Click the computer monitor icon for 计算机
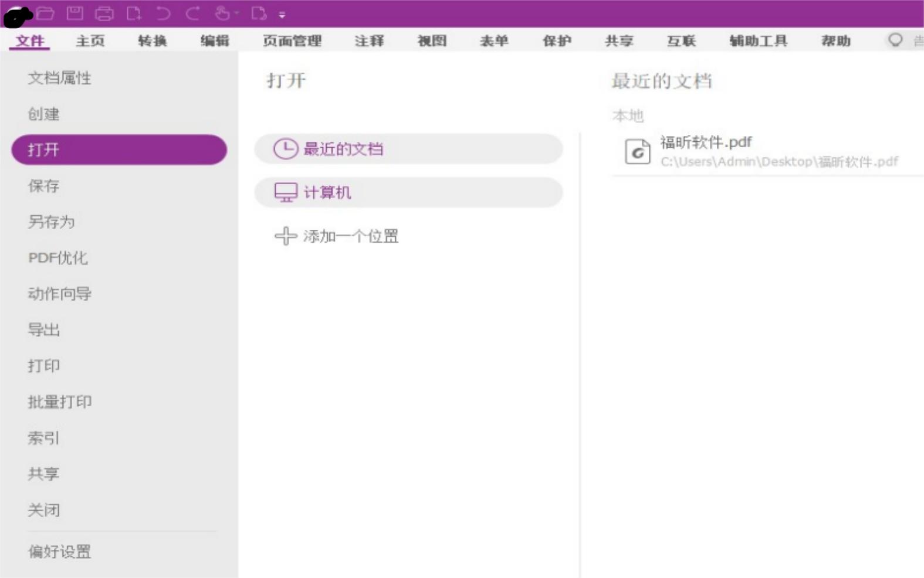The width and height of the screenshot is (924, 578). [286, 192]
